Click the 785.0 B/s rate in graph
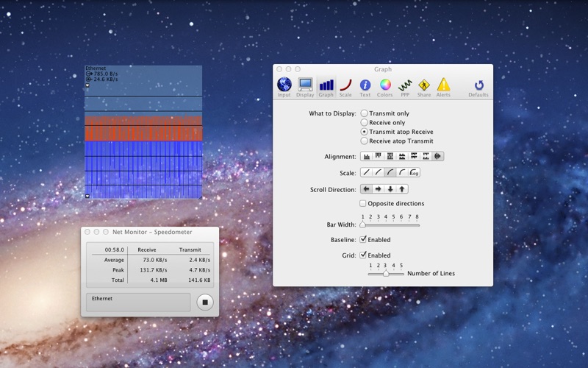The height and width of the screenshot is (368, 588). pos(106,74)
